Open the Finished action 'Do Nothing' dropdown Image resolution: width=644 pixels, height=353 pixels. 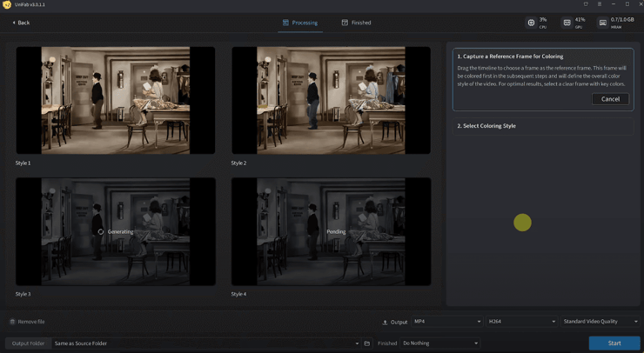439,343
